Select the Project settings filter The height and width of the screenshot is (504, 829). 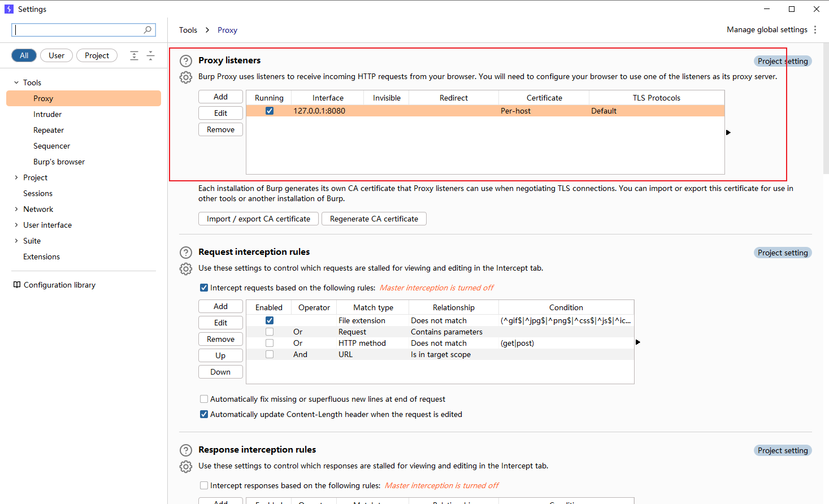[x=97, y=55]
